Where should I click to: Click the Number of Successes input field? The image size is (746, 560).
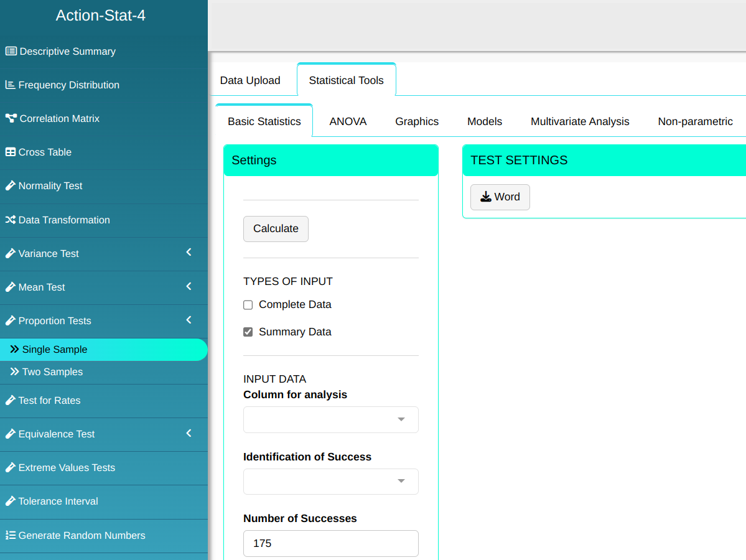(330, 543)
